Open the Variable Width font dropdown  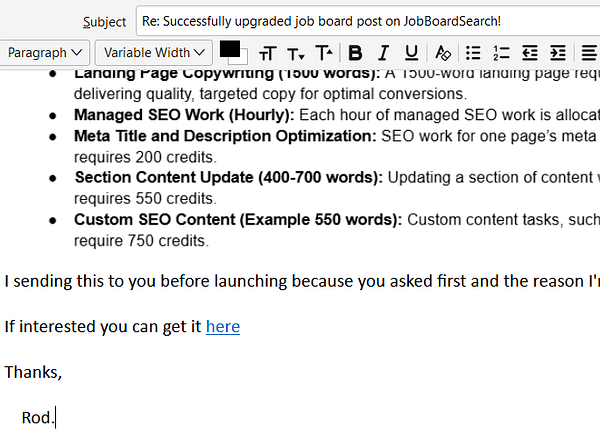(155, 52)
